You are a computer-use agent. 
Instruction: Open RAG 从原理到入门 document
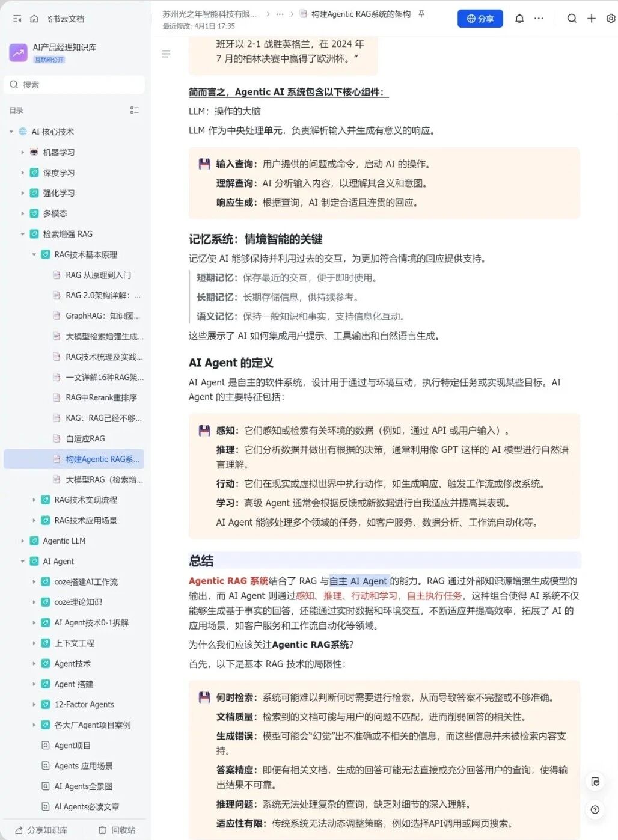coord(98,275)
